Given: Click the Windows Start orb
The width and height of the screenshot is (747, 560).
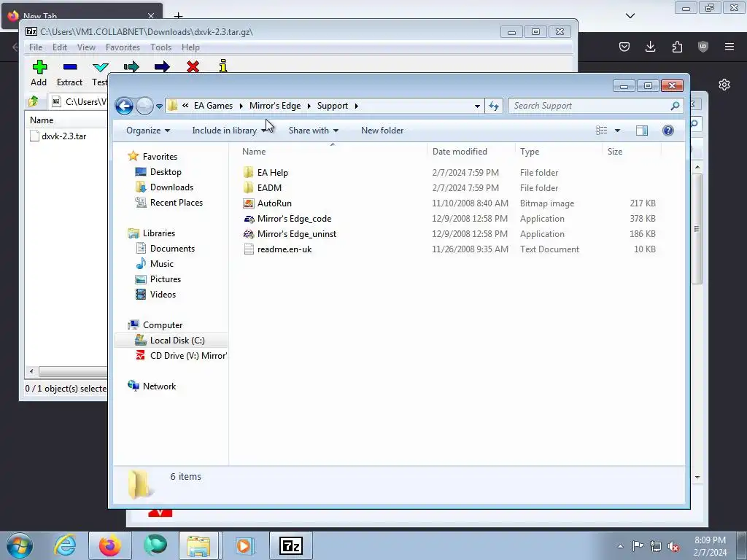Looking at the screenshot, I should (20, 545).
